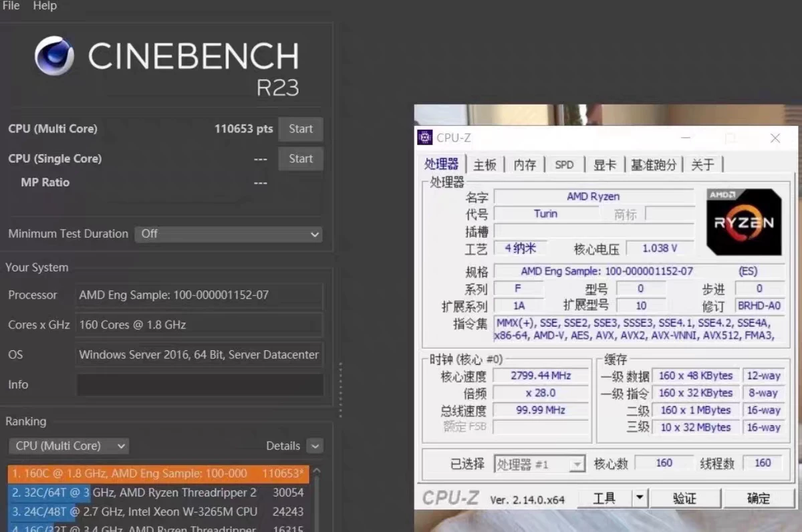The height and width of the screenshot is (532, 802).
Task: Open the File menu in Cinebench
Action: click(x=11, y=6)
